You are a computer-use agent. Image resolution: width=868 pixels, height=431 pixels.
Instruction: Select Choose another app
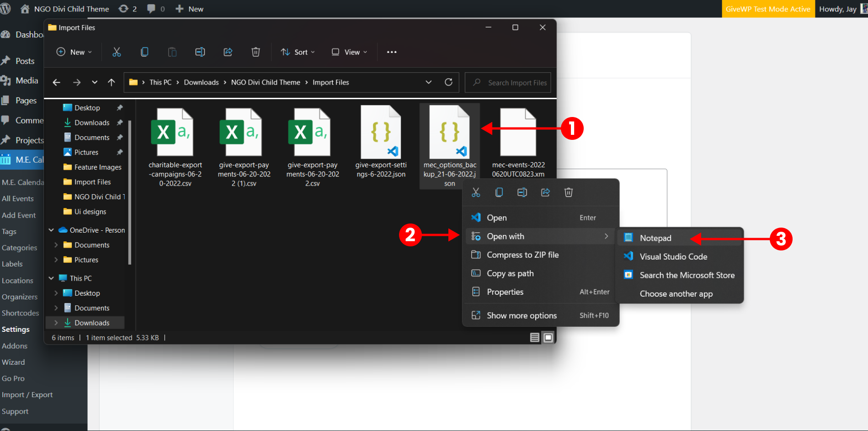[x=680, y=294]
